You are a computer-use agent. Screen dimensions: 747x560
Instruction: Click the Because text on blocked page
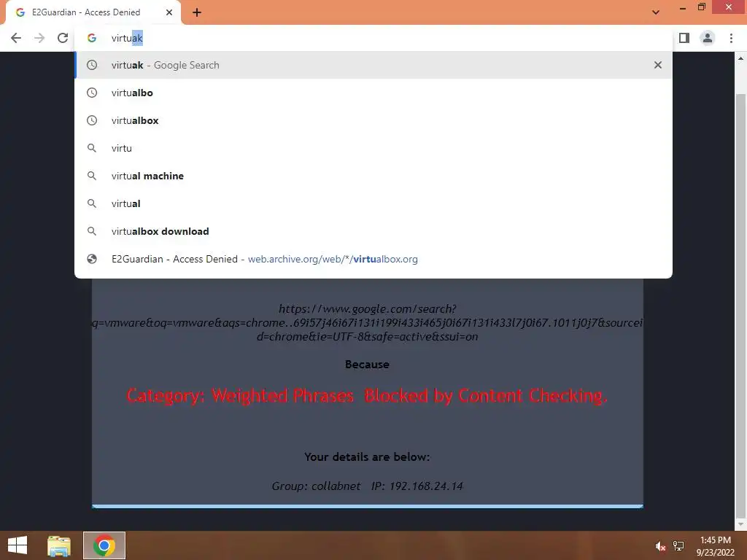pyautogui.click(x=367, y=365)
